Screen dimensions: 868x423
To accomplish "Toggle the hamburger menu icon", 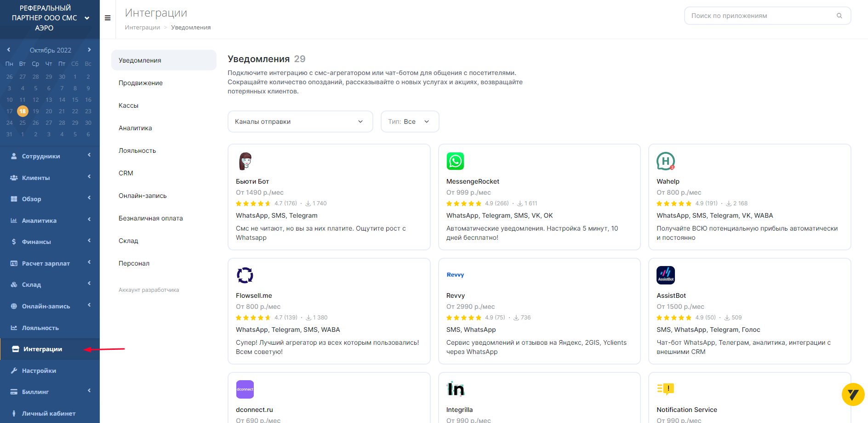I will pos(108,18).
